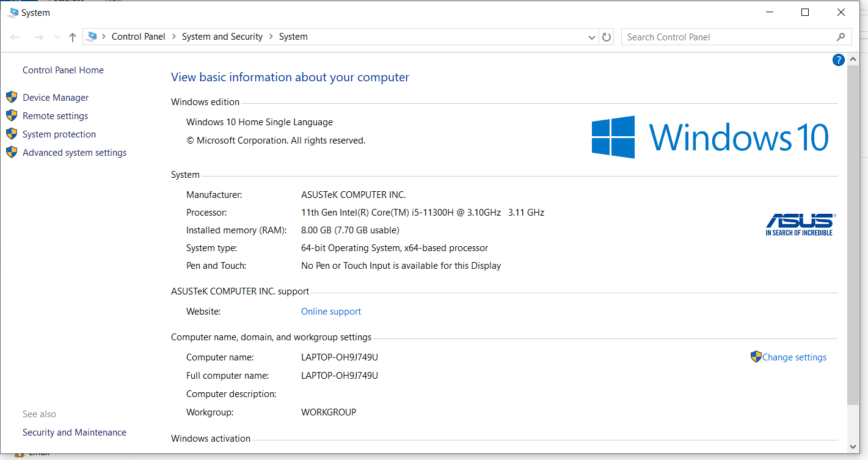Click "Computer name, domain, and workgroup settings" heading
Screen dimensions: 868x460
click(x=271, y=337)
